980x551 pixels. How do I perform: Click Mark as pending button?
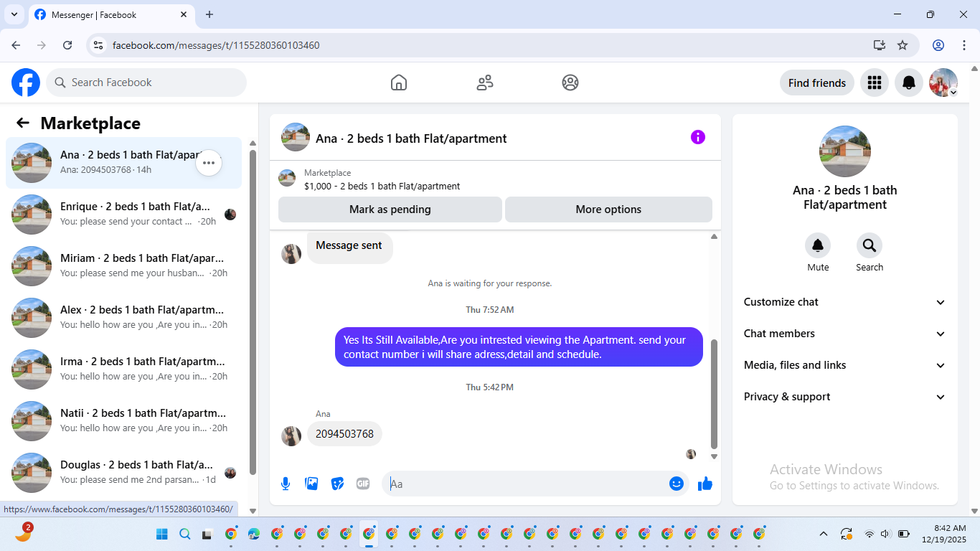[390, 209]
